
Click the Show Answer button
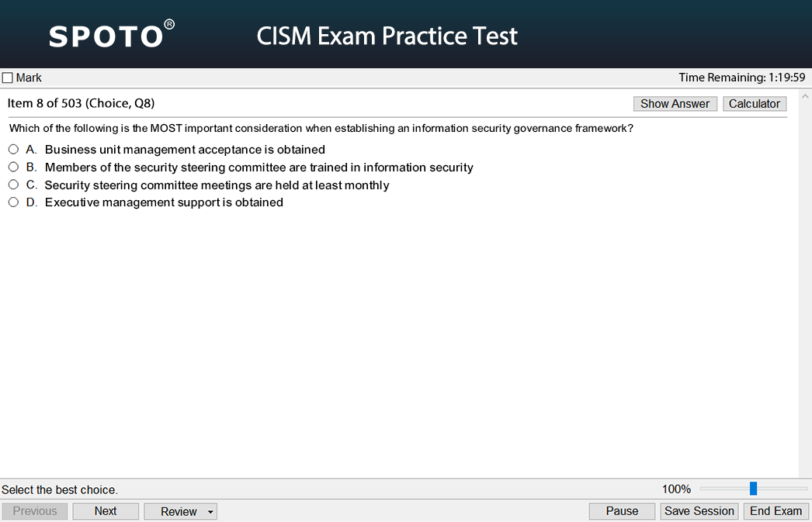[x=675, y=103]
